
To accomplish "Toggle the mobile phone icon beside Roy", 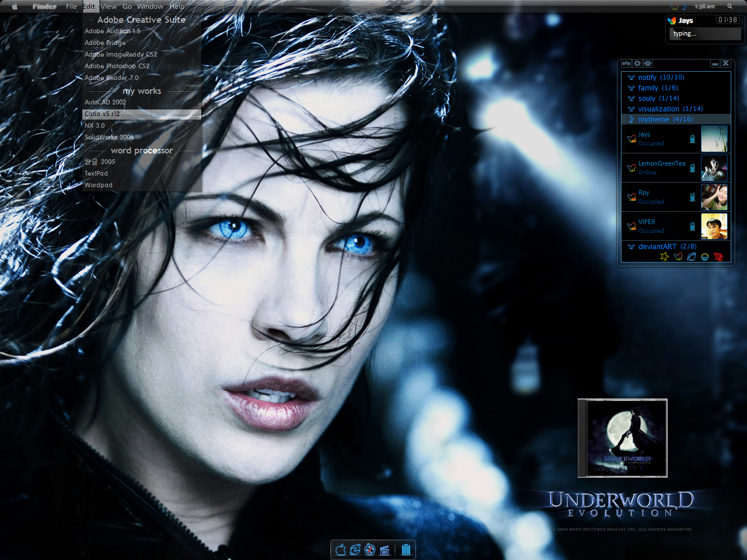I will (x=692, y=197).
